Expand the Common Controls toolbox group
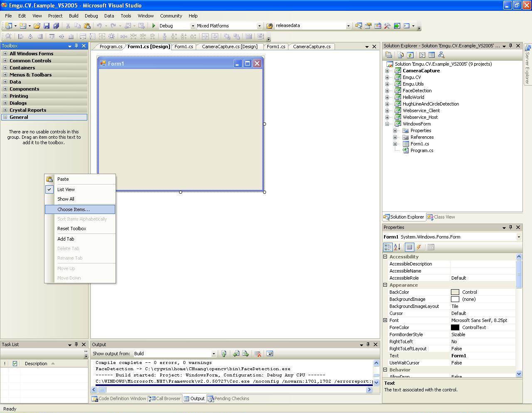 click(5, 61)
